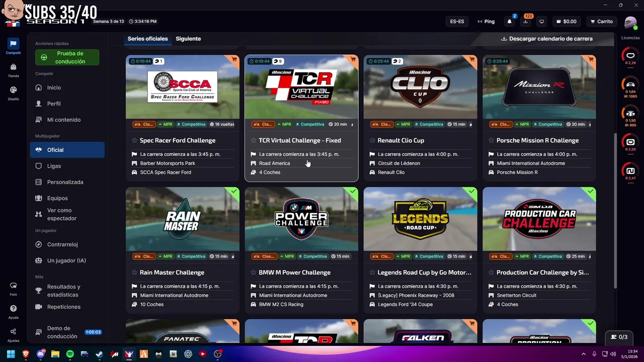Click the sports car license icon iR:1085

coord(630,84)
